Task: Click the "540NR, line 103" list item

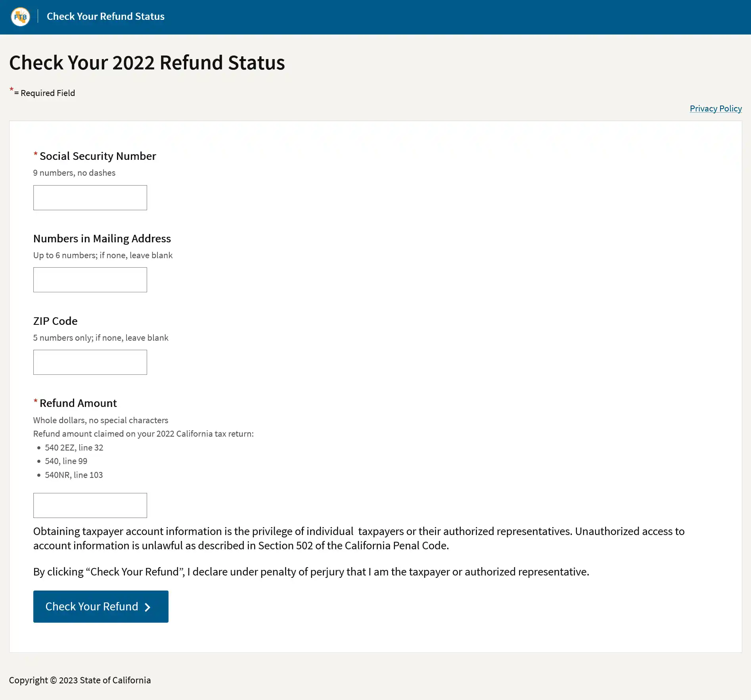Action: (74, 475)
